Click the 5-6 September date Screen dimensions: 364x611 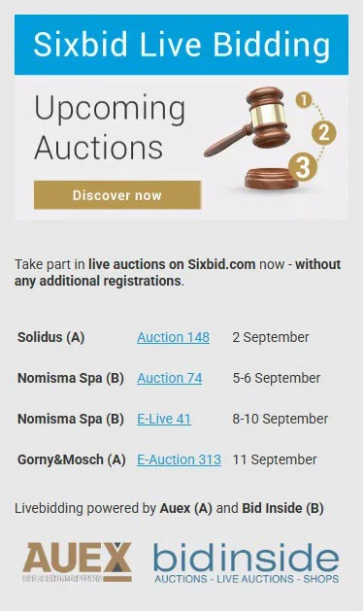pyautogui.click(x=277, y=378)
